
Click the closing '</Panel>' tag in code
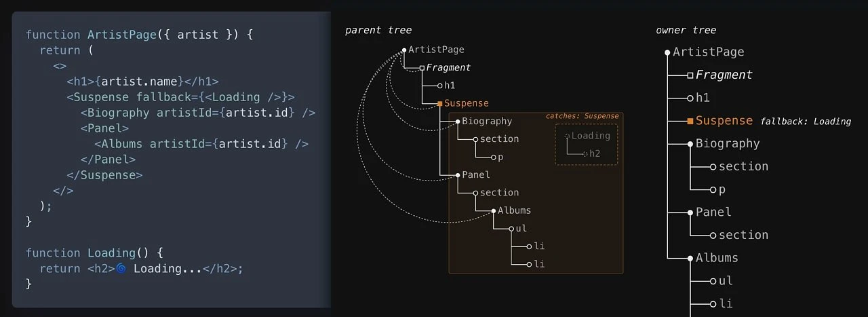tap(108, 160)
